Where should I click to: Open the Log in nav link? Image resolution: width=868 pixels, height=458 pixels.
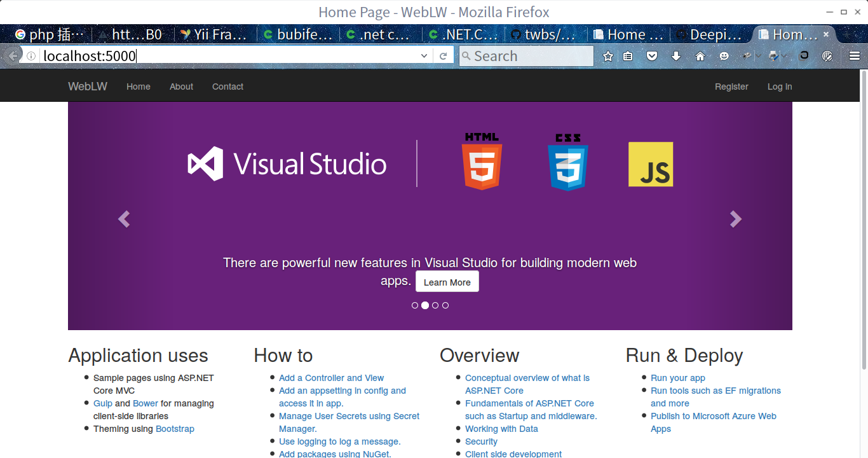click(x=780, y=87)
